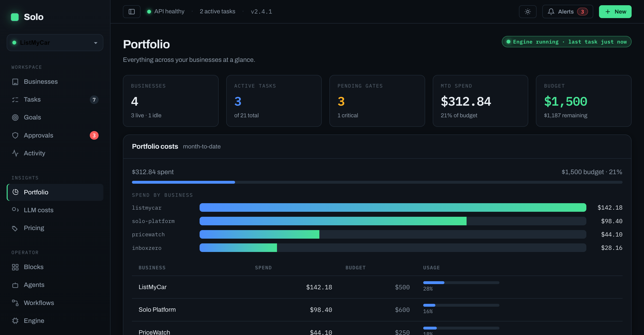Click the $600 budget cell
Image resolution: width=644 pixels, height=335 pixels.
(x=402, y=310)
